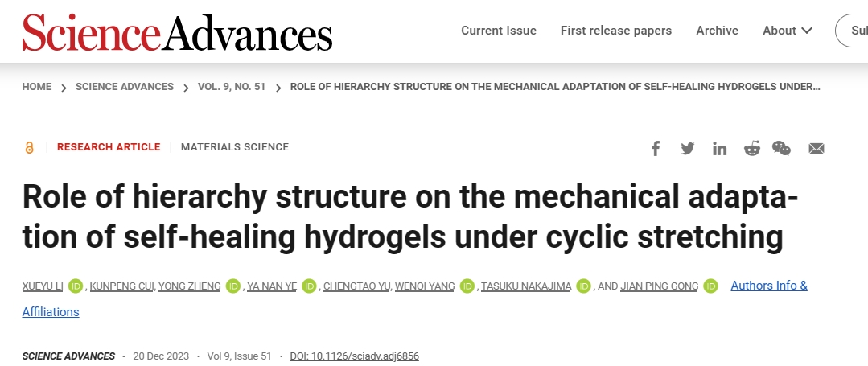Expand the About dropdown menu
Image resolution: width=868 pixels, height=366 pixels.
coord(788,31)
